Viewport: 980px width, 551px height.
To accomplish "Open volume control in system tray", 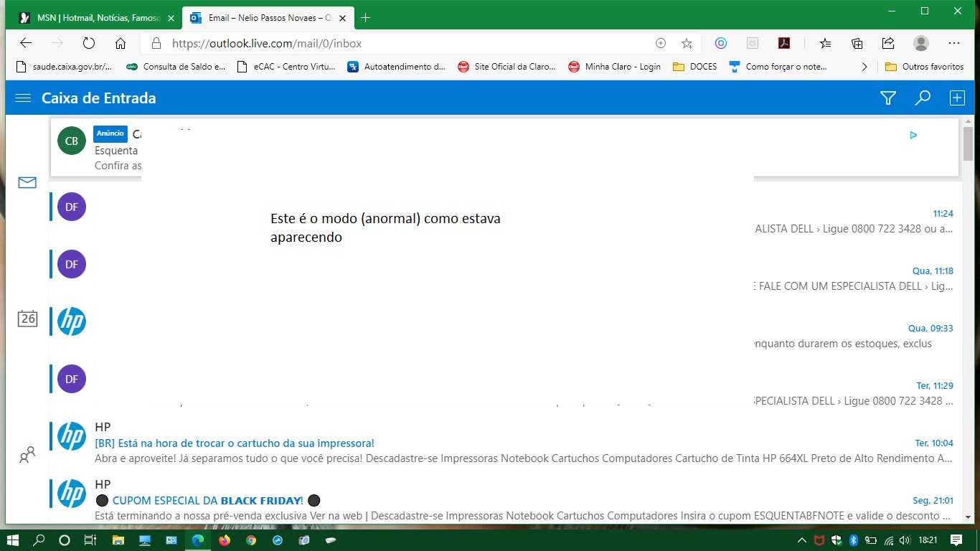I will (905, 540).
